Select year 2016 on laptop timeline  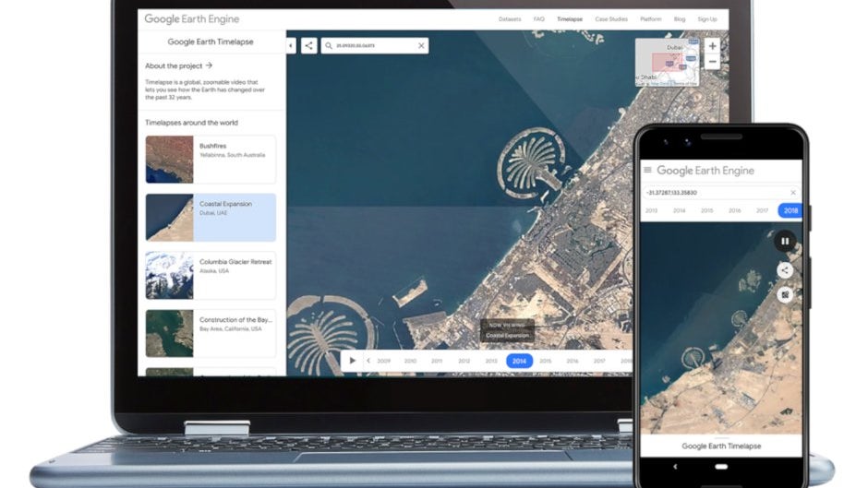pos(573,361)
